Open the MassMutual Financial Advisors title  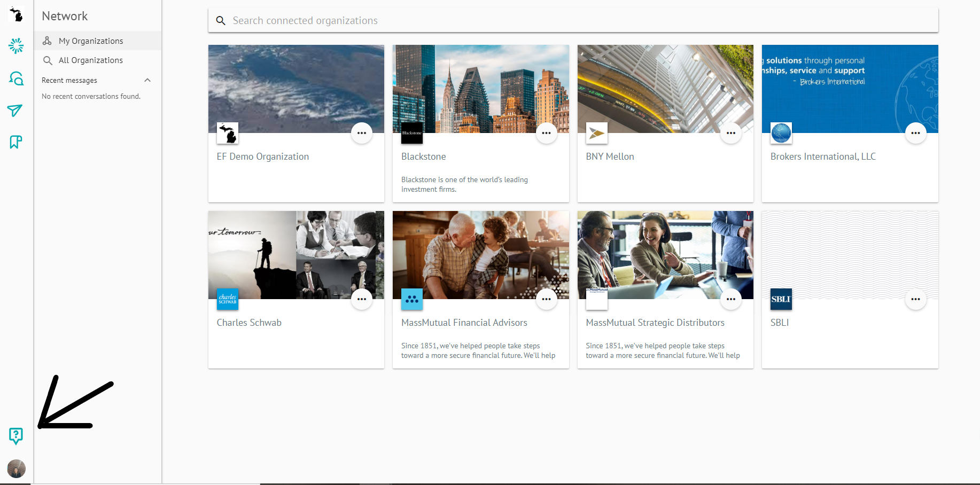(x=464, y=323)
